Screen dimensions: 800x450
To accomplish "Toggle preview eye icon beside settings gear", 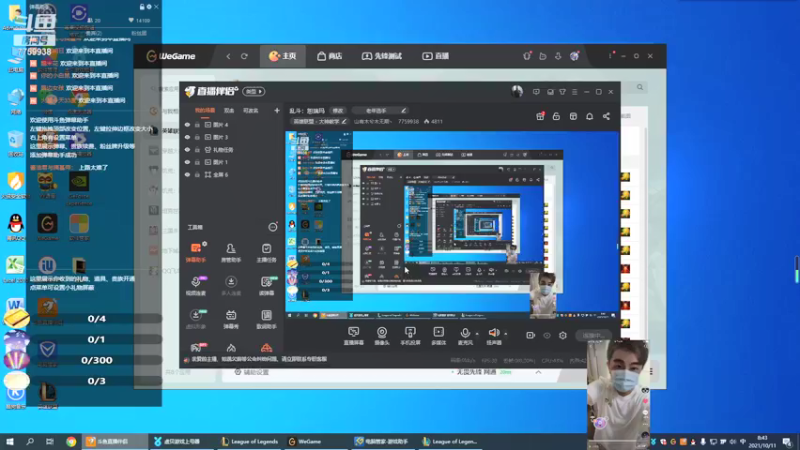I will click(547, 335).
